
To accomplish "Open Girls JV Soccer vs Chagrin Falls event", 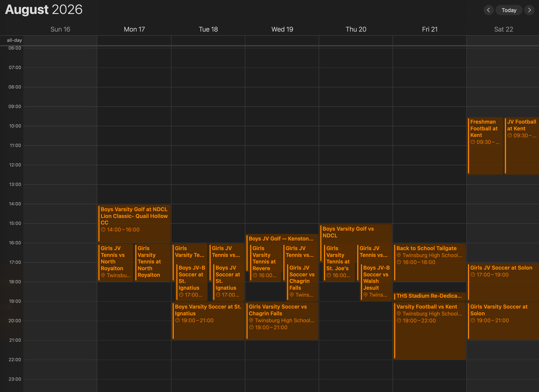I will 302,282.
